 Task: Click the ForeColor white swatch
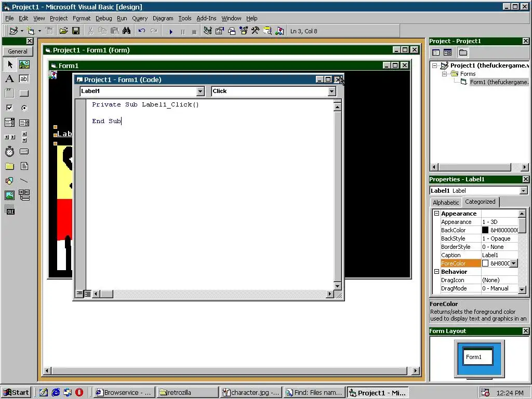485,263
